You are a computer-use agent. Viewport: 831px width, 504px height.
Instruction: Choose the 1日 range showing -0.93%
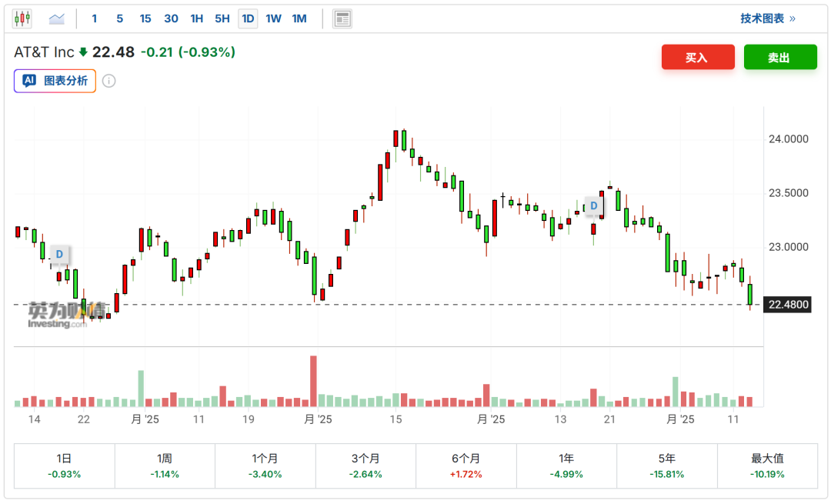[x=64, y=466]
